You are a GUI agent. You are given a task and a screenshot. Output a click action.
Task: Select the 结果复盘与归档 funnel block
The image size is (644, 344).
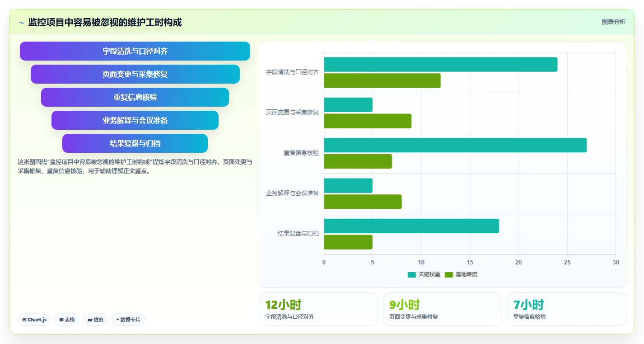pyautogui.click(x=135, y=143)
